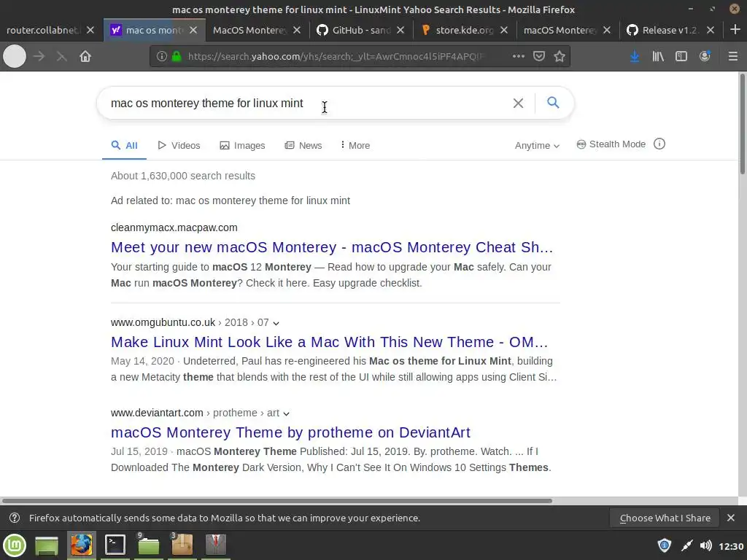Open page actions three-dot menu
Viewport: 747px width, 560px height.
click(519, 56)
